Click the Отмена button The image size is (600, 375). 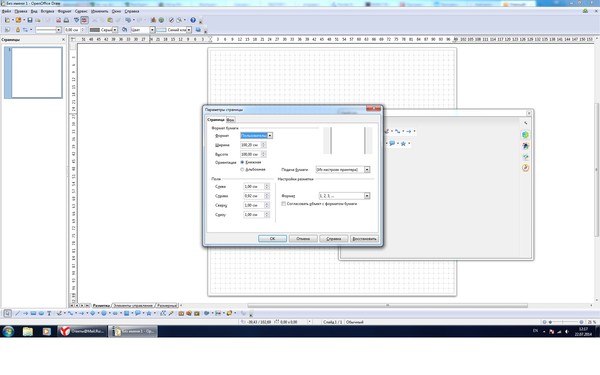click(x=303, y=238)
